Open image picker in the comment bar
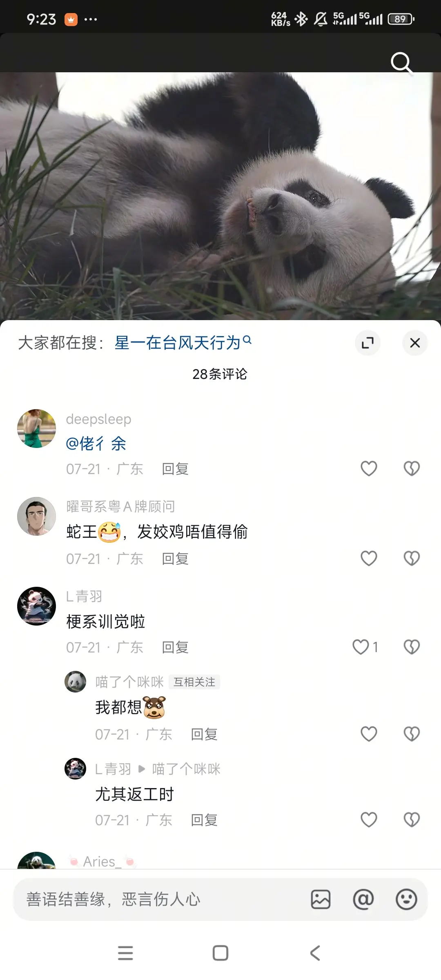Viewport: 441px width, 980px height. (x=321, y=900)
